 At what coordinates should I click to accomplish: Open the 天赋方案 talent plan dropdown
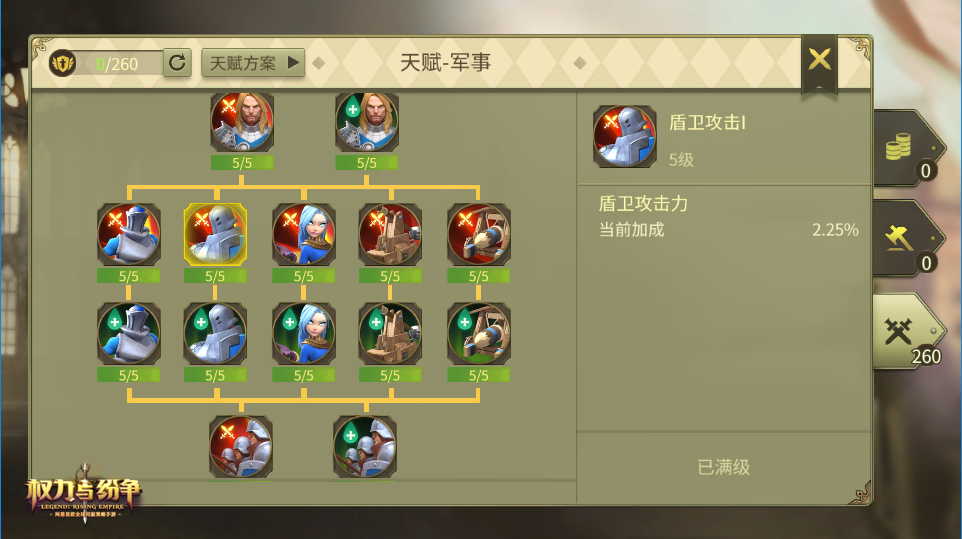(x=253, y=63)
